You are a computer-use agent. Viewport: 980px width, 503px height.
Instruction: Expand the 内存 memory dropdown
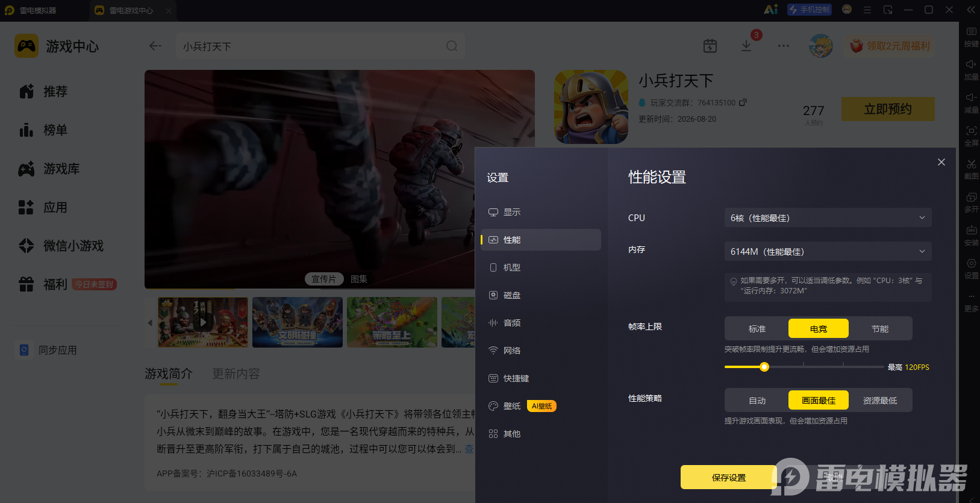[828, 251]
